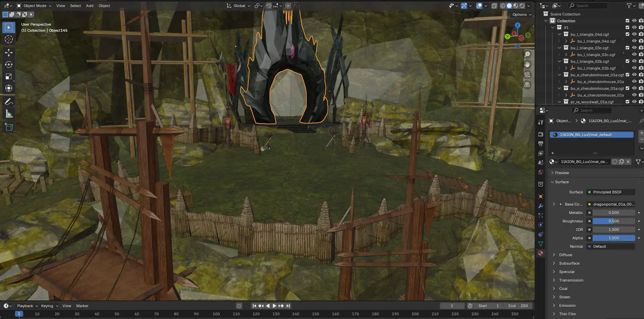Switch perspective/orthographic grid icon
Viewport: 644px width, 319px height.
click(527, 85)
